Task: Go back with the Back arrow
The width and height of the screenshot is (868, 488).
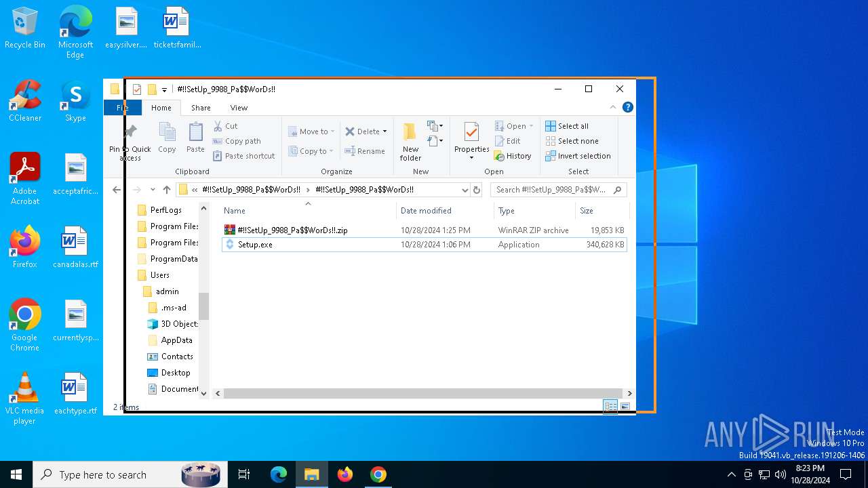Action: point(117,190)
